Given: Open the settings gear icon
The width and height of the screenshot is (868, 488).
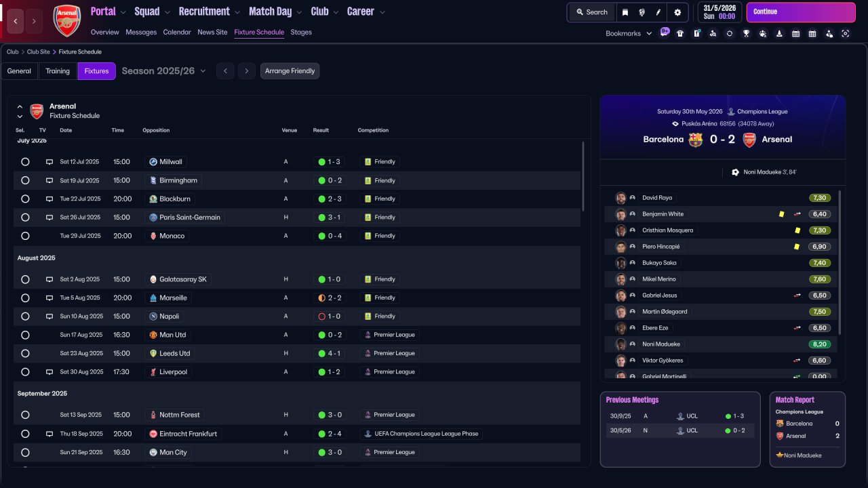Looking at the screenshot, I should point(677,12).
